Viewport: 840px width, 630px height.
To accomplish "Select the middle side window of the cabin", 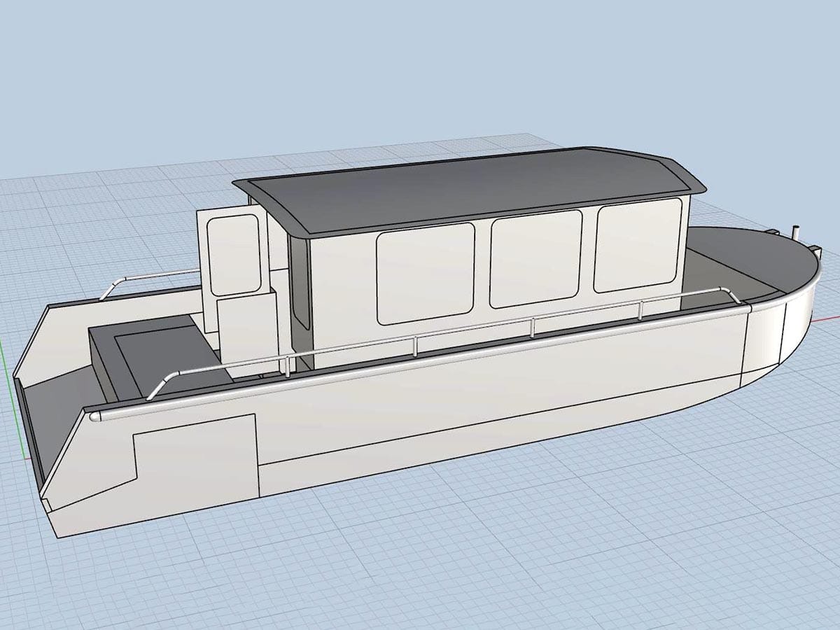I will point(535,259).
